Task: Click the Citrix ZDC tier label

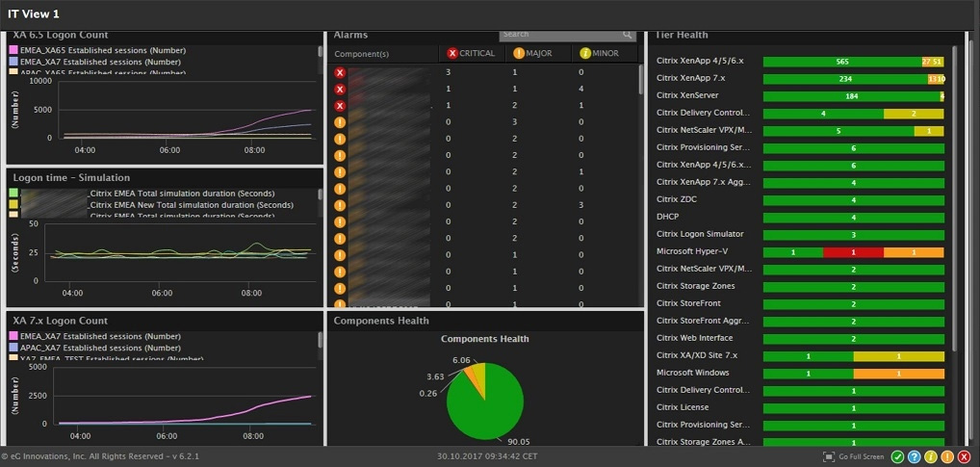Action: click(x=677, y=199)
